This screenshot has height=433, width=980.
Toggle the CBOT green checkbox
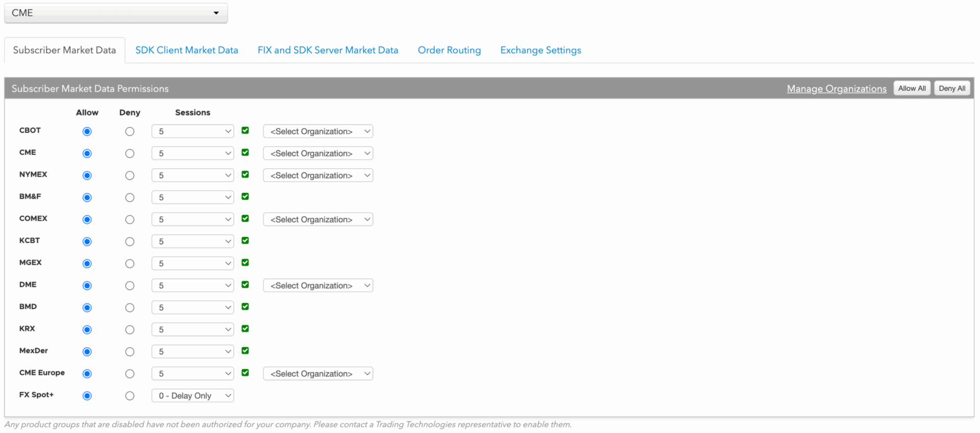tap(246, 131)
